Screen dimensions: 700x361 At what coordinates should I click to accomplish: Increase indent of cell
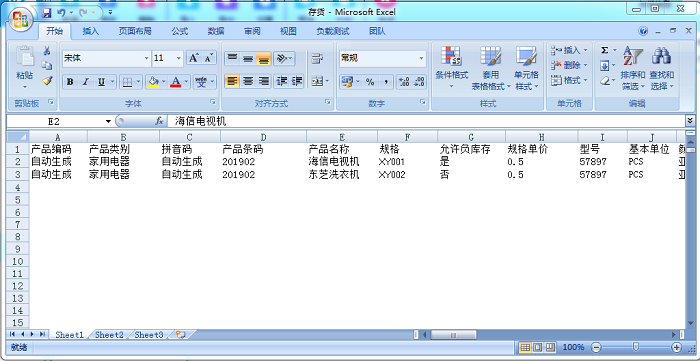coord(297,81)
